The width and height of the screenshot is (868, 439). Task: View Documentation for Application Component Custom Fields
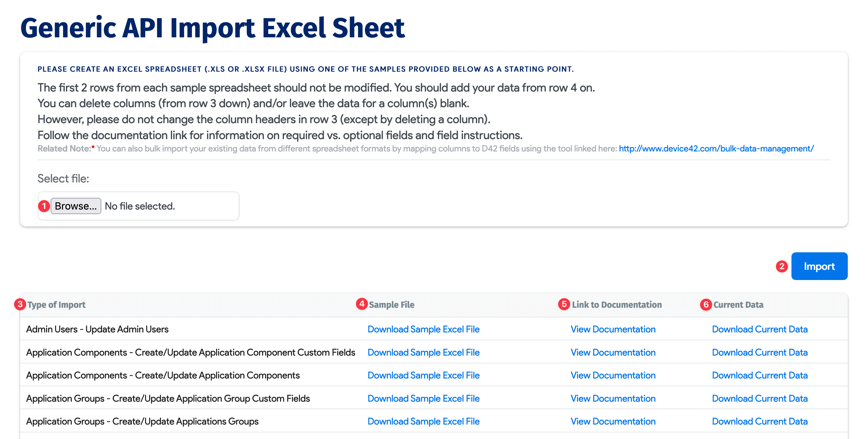(x=613, y=352)
